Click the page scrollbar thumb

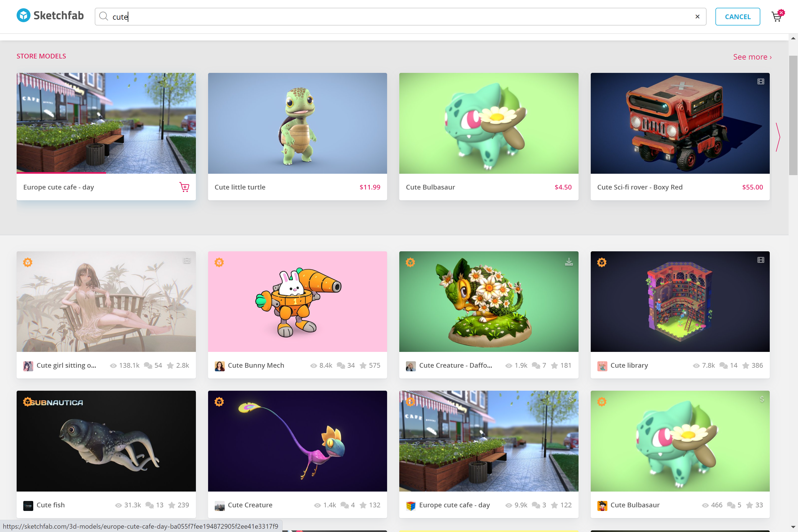pos(793,115)
